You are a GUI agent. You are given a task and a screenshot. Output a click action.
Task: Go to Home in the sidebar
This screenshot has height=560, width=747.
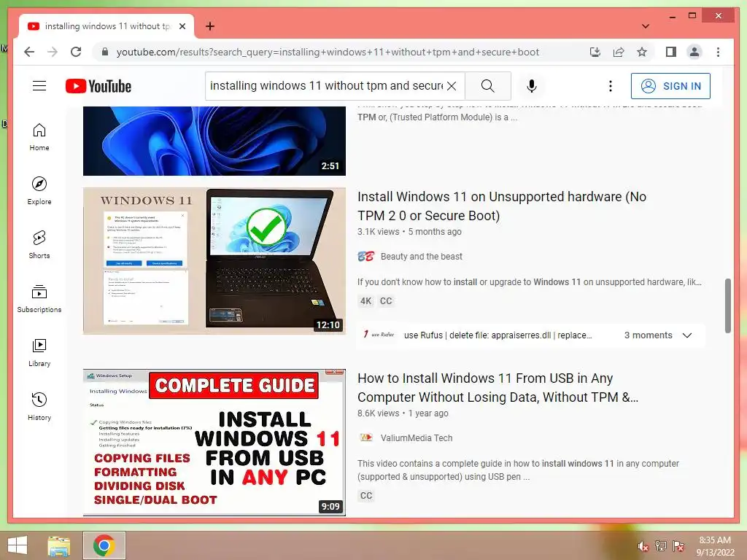[39, 137]
